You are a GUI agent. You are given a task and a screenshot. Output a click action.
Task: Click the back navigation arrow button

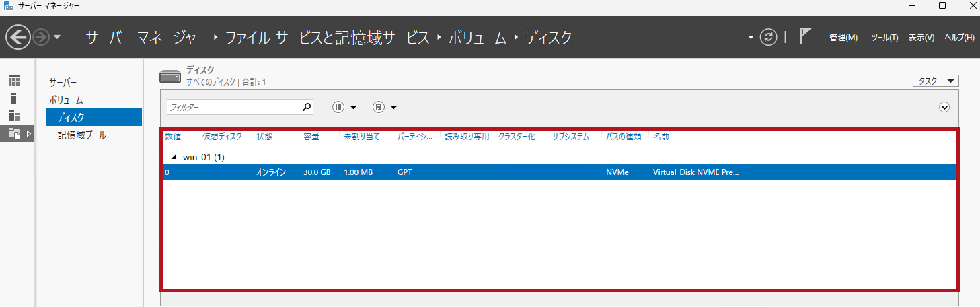point(18,37)
